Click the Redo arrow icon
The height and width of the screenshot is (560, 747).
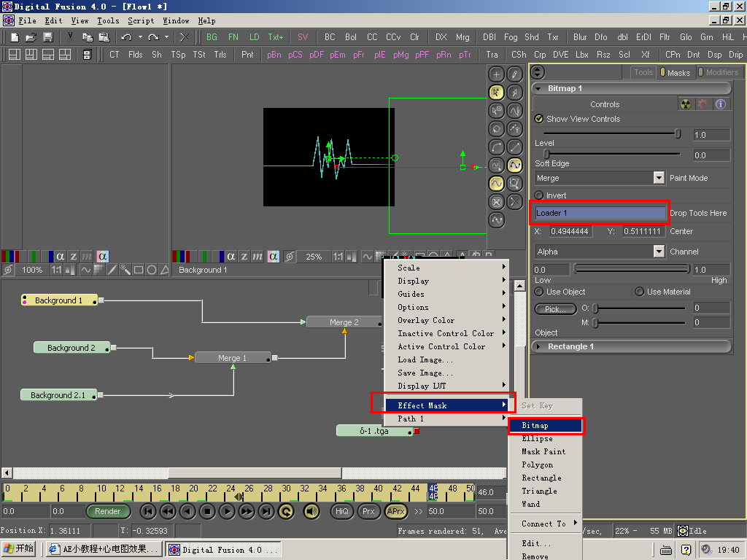[x=153, y=37]
